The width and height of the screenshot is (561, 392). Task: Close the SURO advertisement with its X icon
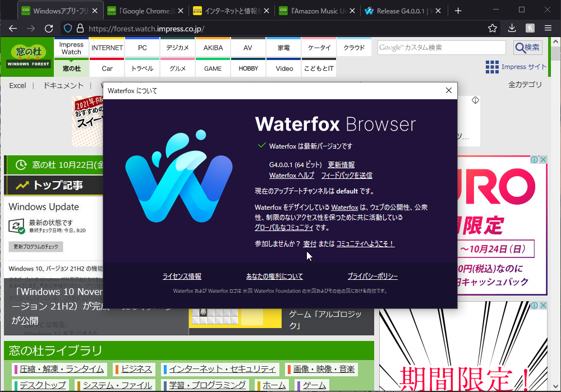(x=543, y=159)
